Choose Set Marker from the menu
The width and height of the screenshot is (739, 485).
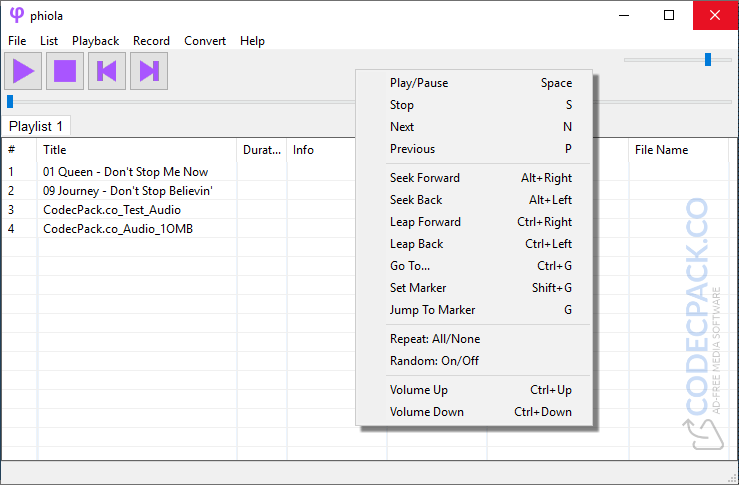coord(474,288)
